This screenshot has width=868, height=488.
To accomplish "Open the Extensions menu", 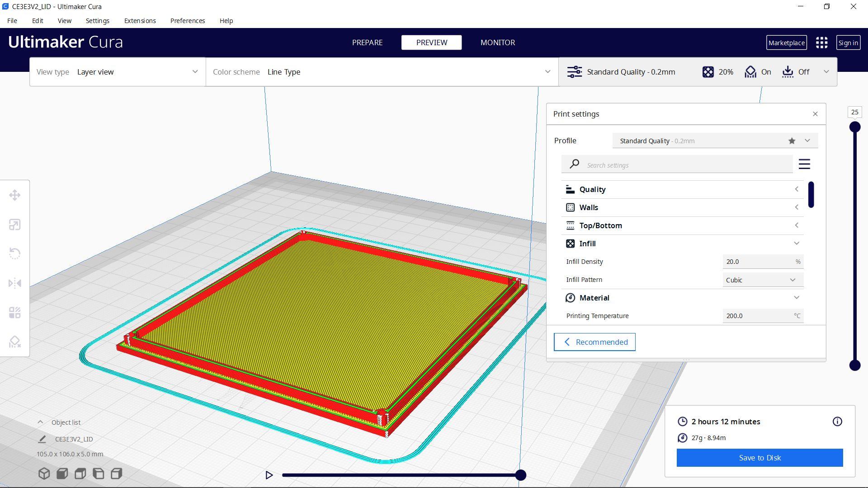I will coord(140,20).
